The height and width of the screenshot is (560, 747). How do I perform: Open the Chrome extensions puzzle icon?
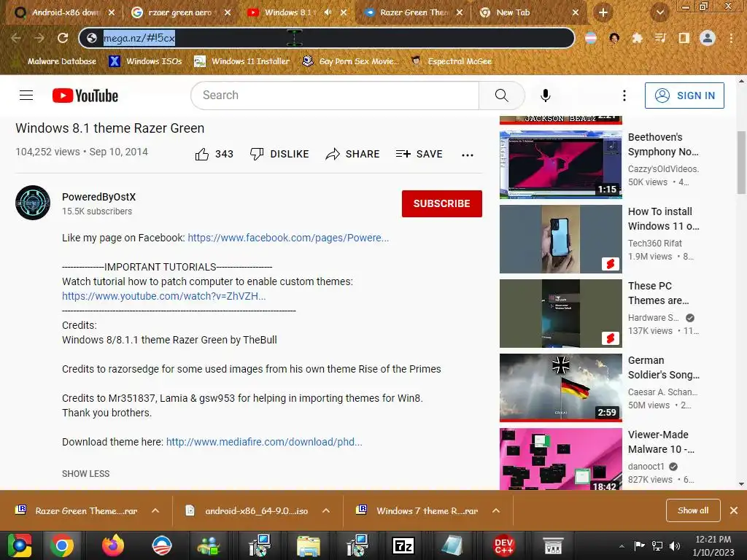pyautogui.click(x=637, y=38)
